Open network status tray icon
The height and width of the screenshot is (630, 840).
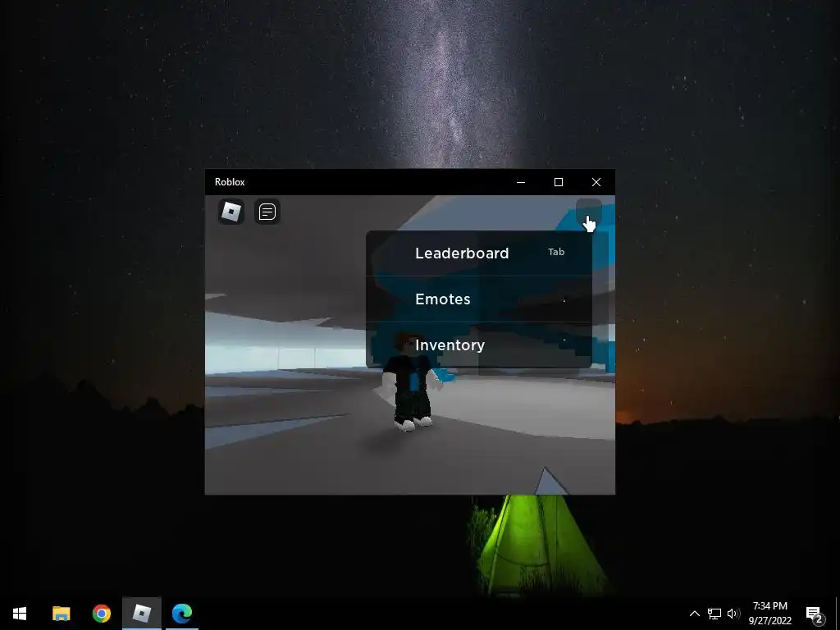714,614
